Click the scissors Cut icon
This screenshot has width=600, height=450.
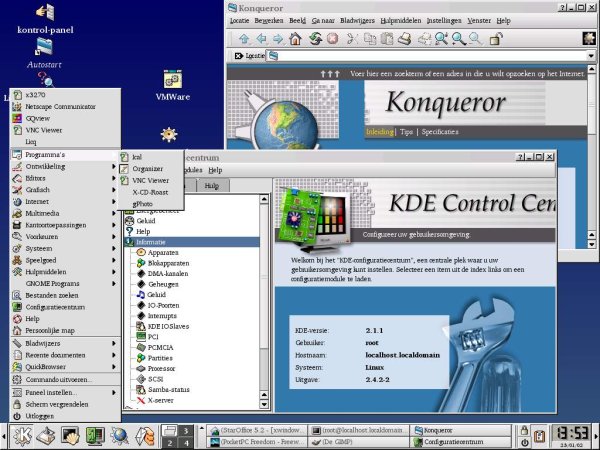coord(352,39)
